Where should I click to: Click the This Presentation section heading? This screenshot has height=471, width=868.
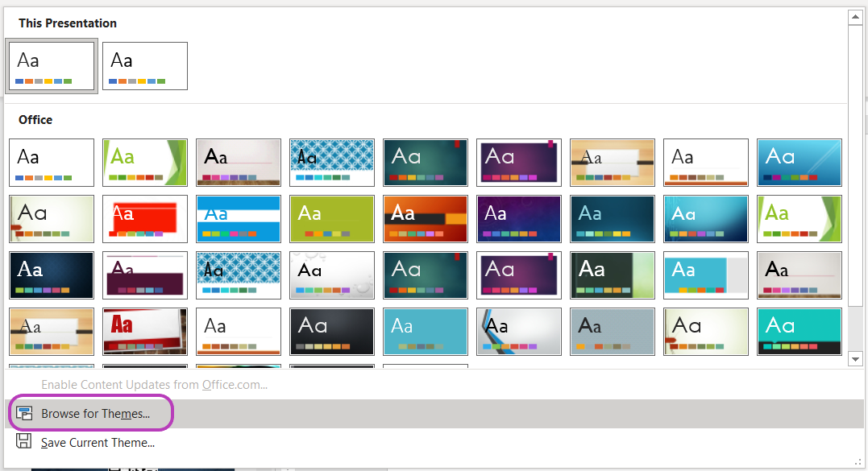[68, 23]
